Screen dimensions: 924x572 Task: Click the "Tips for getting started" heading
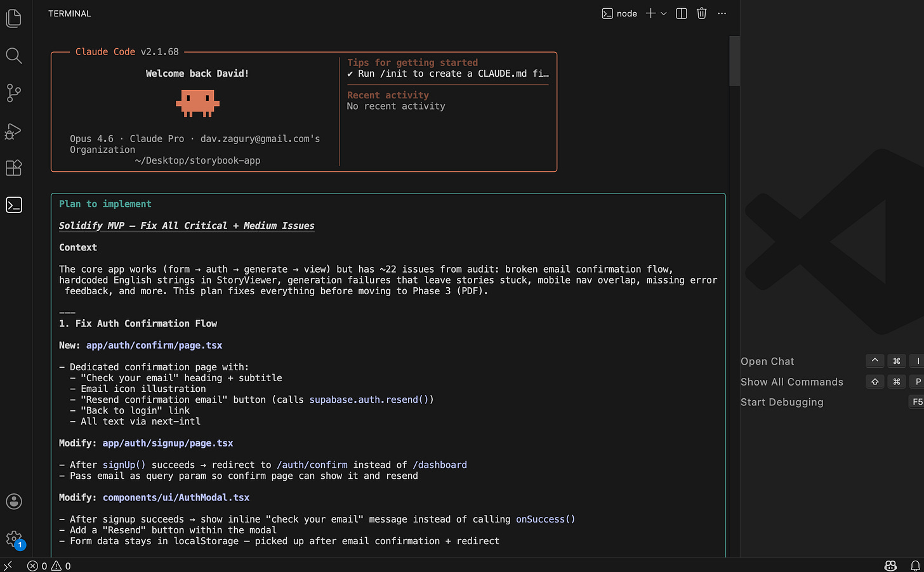click(x=412, y=63)
